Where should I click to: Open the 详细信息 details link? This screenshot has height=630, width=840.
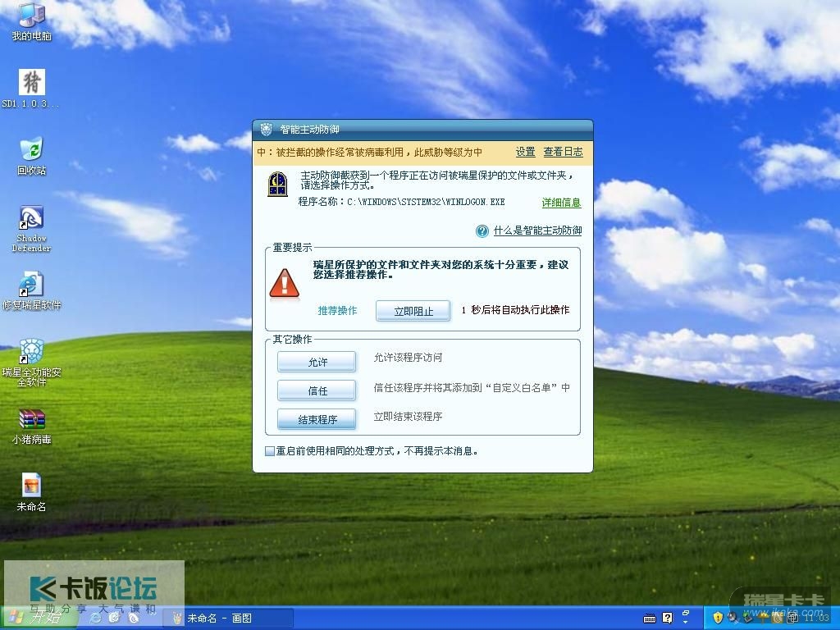pyautogui.click(x=561, y=203)
